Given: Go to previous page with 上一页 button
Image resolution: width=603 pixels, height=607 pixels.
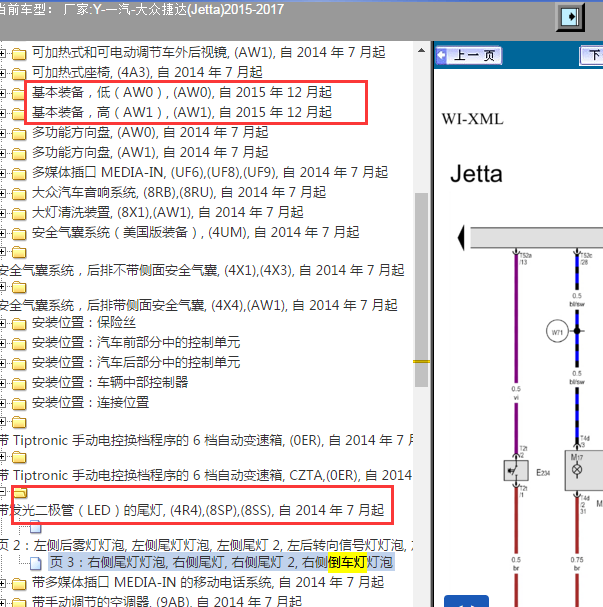Looking at the screenshot, I should tap(469, 56).
